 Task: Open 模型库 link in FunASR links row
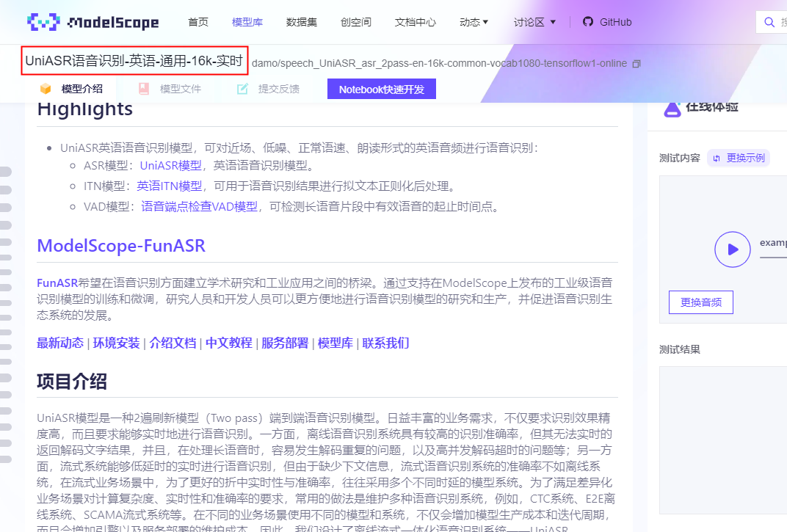click(x=336, y=343)
